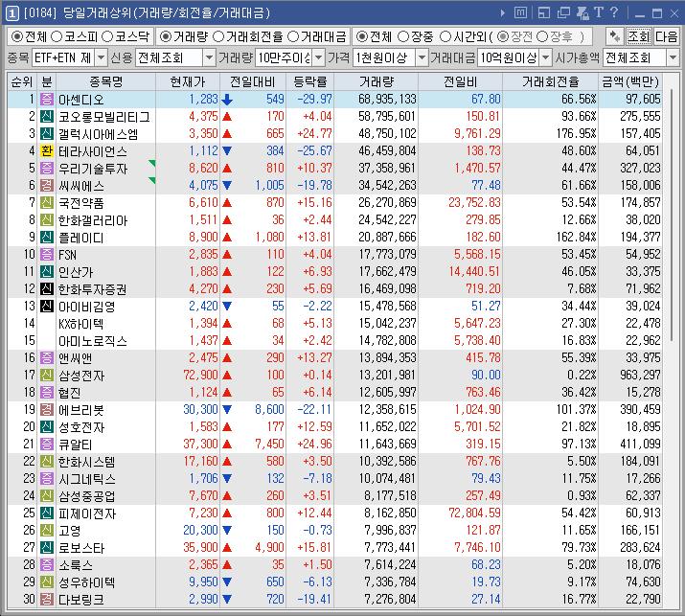Image resolution: width=685 pixels, height=616 pixels.
Task: Click the 경 badge on 에브리봇 row
Action: coord(47,409)
